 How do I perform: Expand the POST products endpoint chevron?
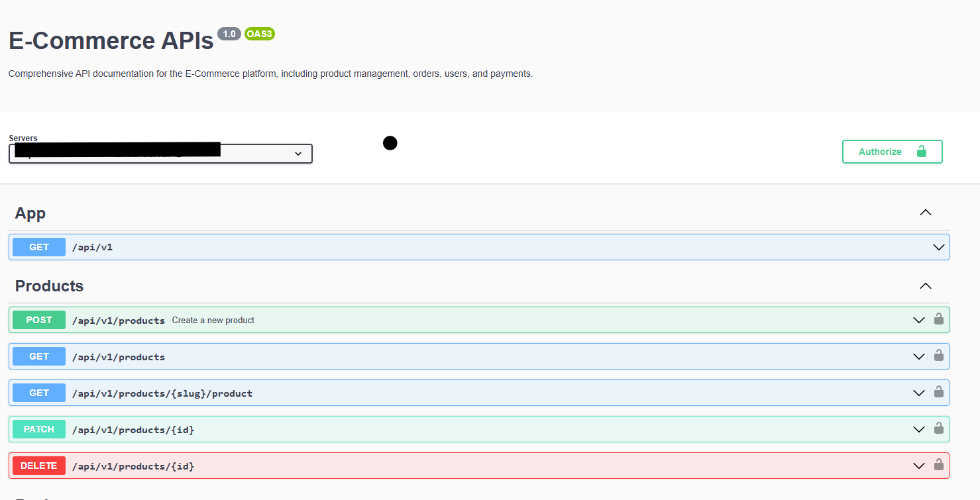coord(918,320)
